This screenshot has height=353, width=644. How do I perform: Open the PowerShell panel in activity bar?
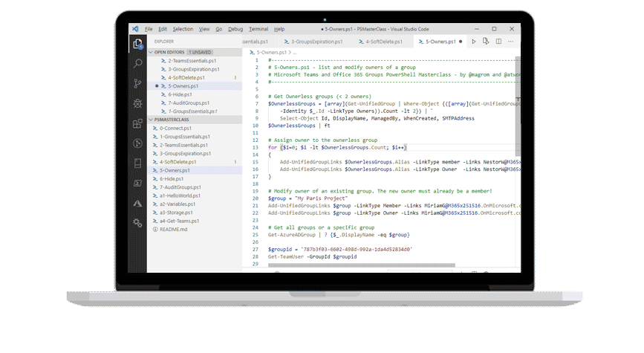click(x=137, y=184)
